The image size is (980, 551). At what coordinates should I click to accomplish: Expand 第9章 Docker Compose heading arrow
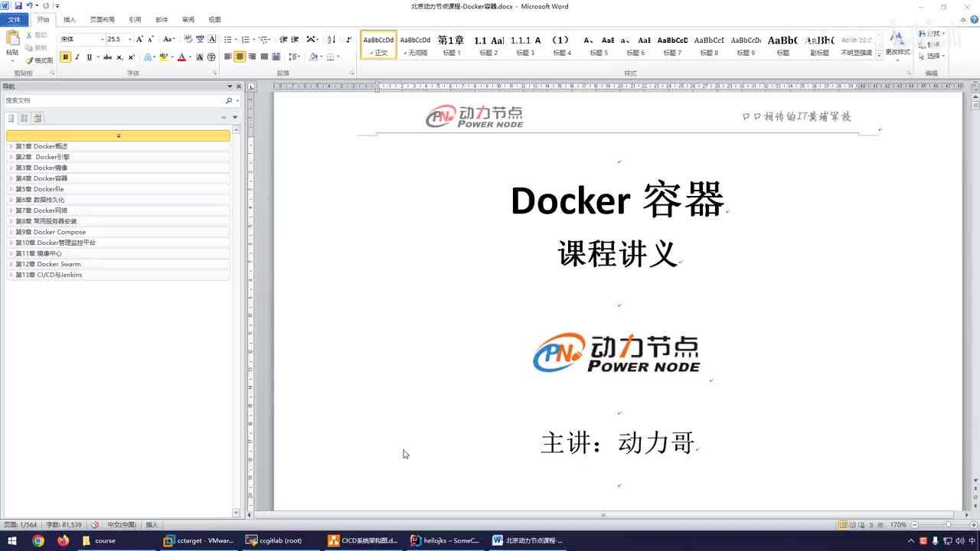[x=11, y=232]
